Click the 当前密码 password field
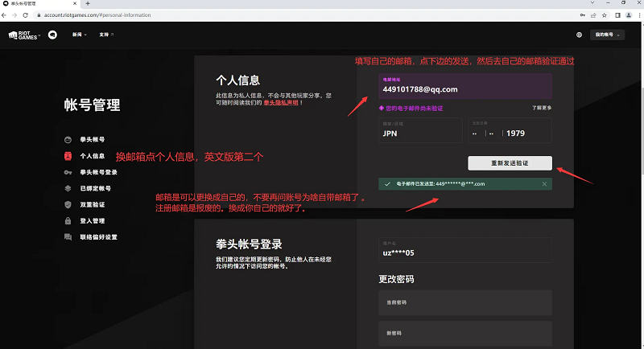644x349 pixels. (465, 302)
